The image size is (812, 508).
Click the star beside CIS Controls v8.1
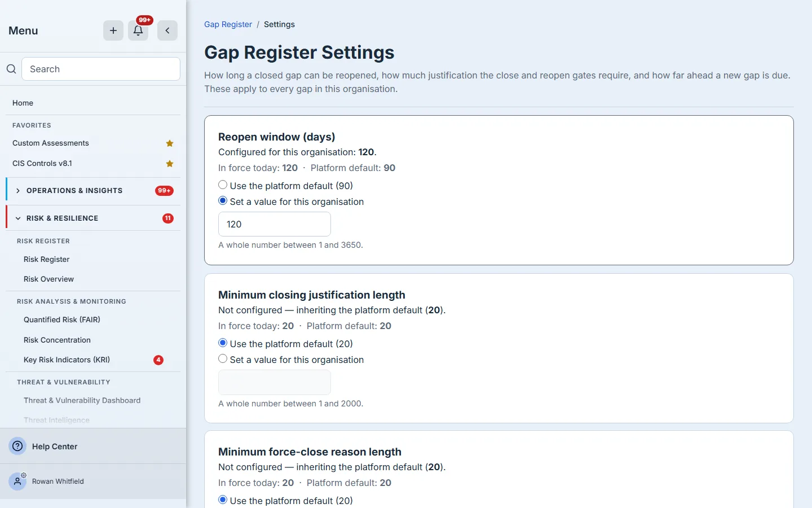point(170,164)
